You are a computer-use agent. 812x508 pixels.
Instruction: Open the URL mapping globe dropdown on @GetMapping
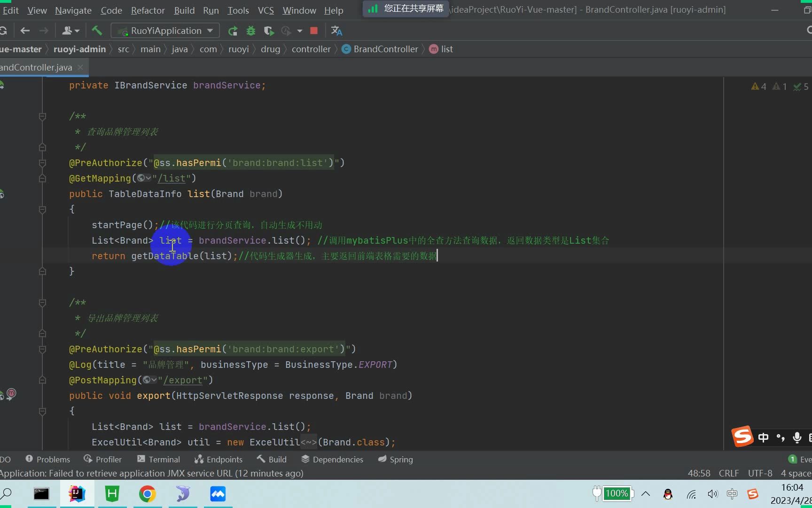(144, 178)
